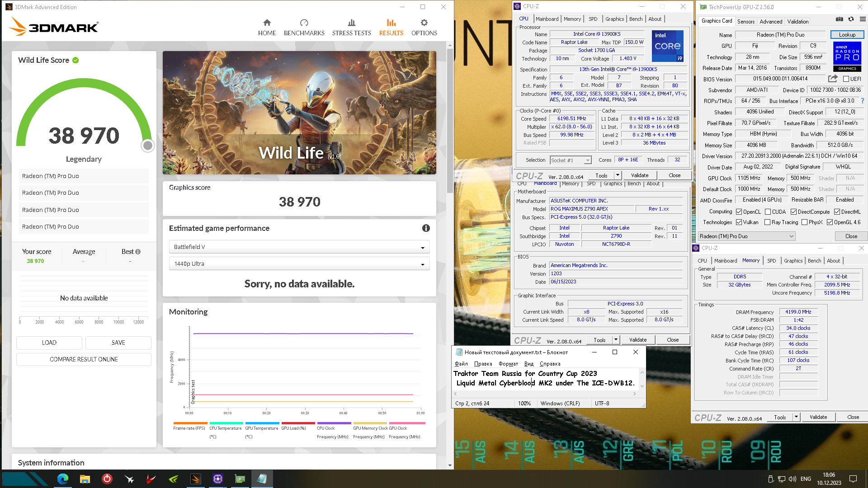Click the Notepad text area

coord(546,379)
